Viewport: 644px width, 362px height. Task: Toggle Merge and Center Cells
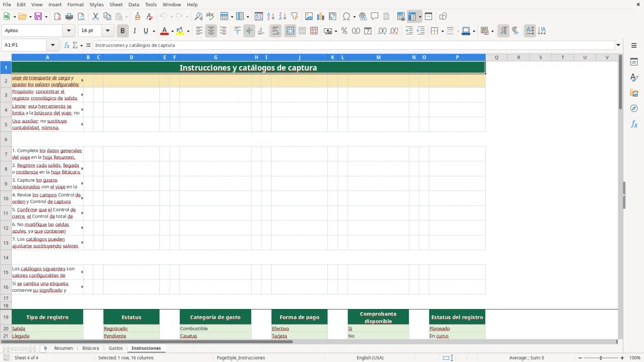[x=290, y=31]
